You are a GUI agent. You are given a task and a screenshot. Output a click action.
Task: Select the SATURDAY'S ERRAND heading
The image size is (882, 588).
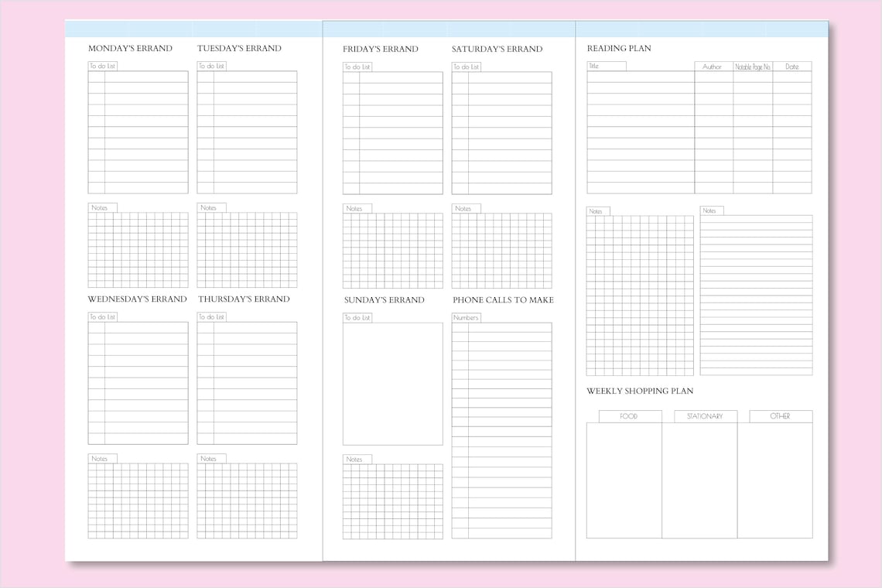(497, 49)
